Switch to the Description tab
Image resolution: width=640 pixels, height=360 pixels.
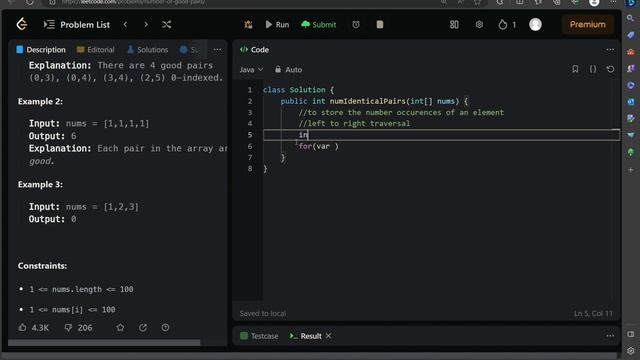(x=41, y=49)
